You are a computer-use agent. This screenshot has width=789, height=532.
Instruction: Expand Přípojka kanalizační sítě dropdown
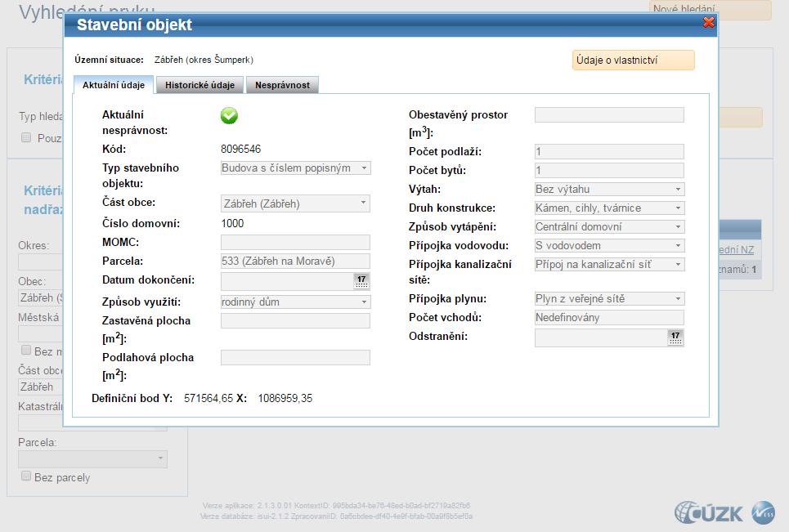(x=678, y=264)
